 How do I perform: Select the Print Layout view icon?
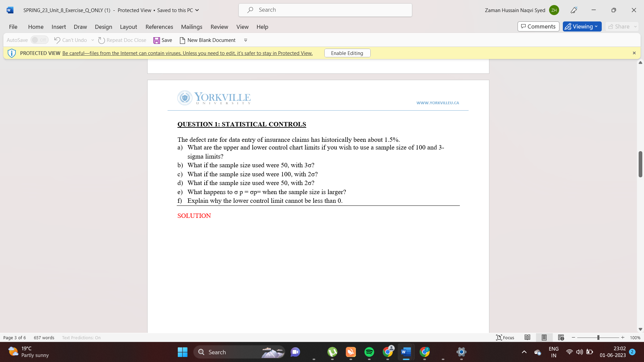click(x=544, y=338)
